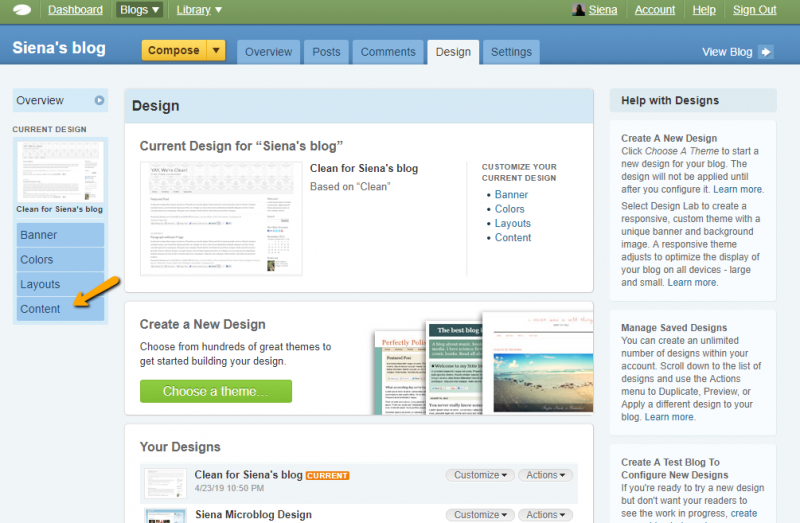Click Siena's profile avatar icon
This screenshot has height=523, width=800.
tap(578, 10)
